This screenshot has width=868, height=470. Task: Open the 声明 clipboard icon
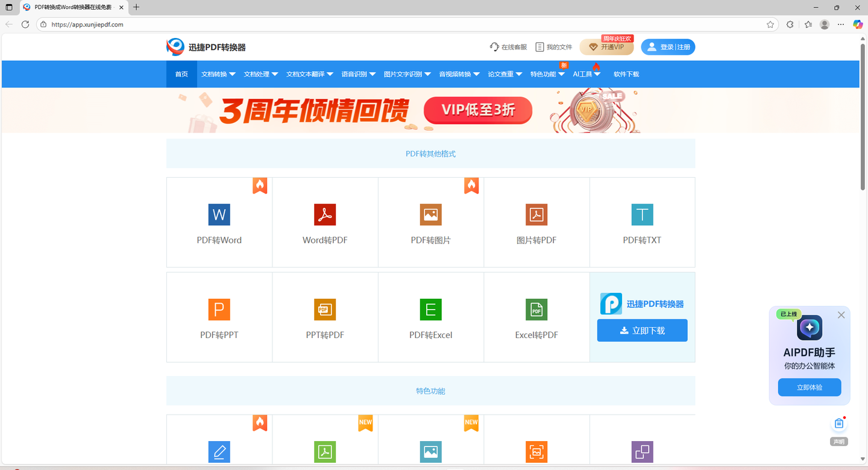pyautogui.click(x=839, y=424)
